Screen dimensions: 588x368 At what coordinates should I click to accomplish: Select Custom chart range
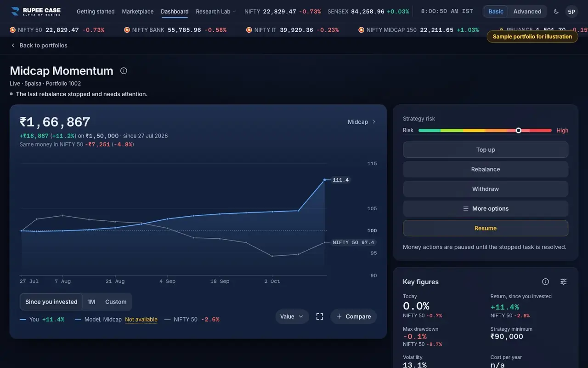coord(116,302)
